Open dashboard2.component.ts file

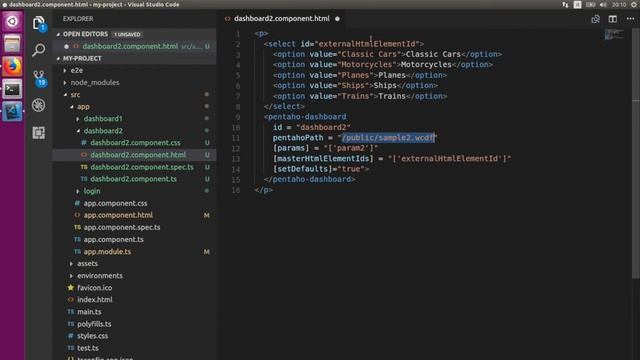pyautogui.click(x=133, y=179)
